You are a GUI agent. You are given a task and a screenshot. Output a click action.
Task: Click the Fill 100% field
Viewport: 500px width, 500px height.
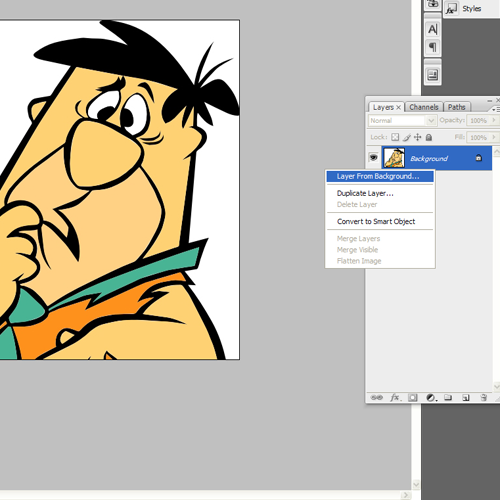478,137
